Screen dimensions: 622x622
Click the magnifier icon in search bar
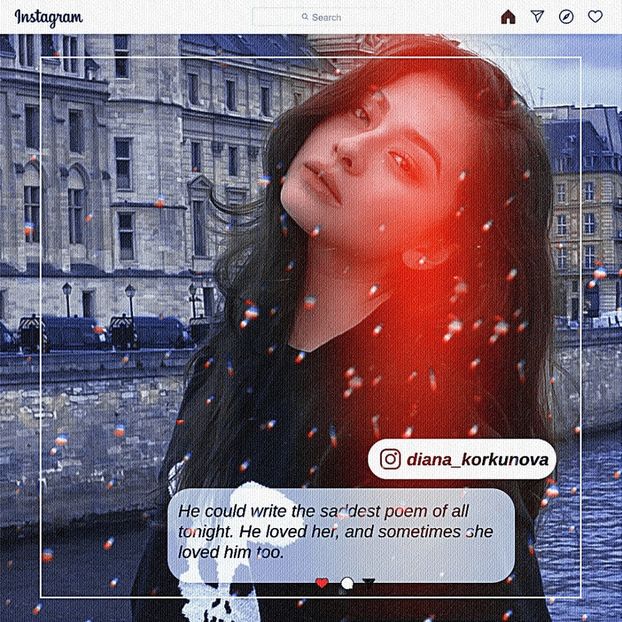(x=305, y=17)
